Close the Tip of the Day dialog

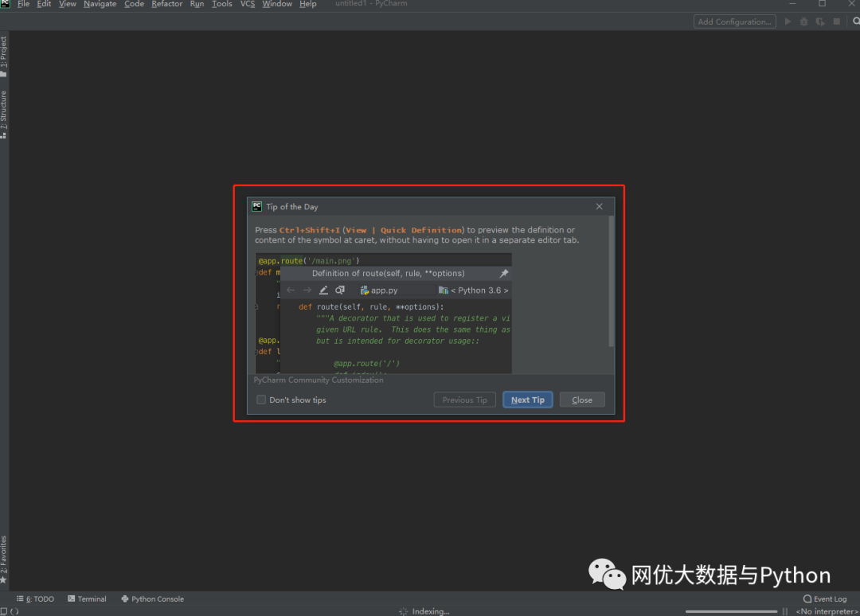coord(599,206)
